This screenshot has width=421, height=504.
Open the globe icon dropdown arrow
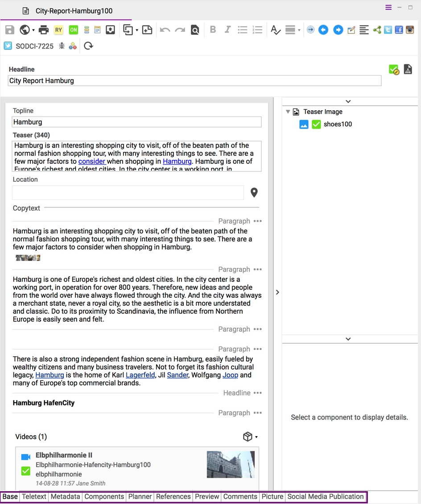click(x=33, y=30)
